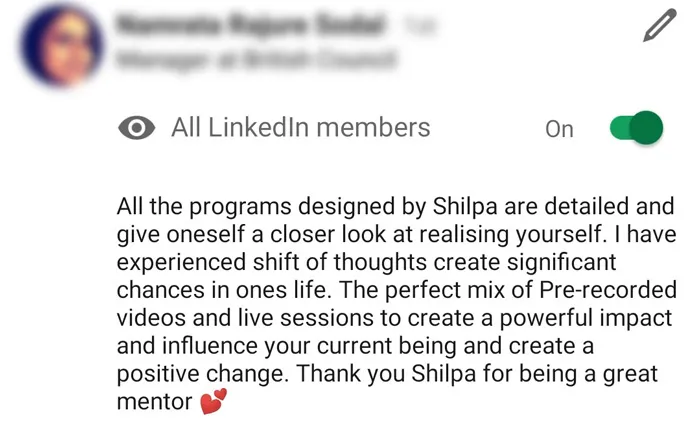Viewport: 700px width, 435px height.
Task: Turn off the recommendation visibility switch
Action: pos(636,127)
